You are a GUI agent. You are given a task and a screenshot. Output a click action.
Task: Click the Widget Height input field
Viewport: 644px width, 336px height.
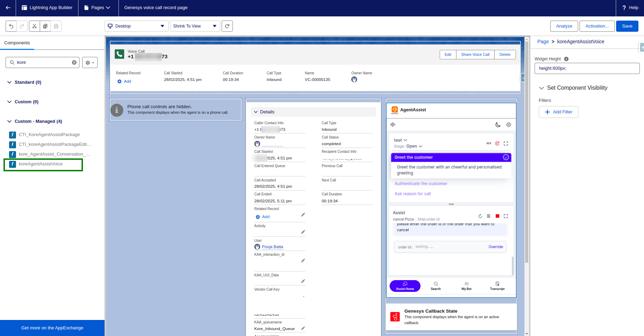click(587, 68)
